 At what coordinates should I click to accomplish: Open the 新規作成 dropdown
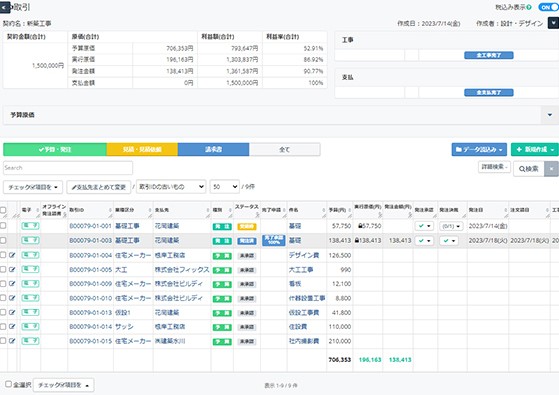click(535, 149)
